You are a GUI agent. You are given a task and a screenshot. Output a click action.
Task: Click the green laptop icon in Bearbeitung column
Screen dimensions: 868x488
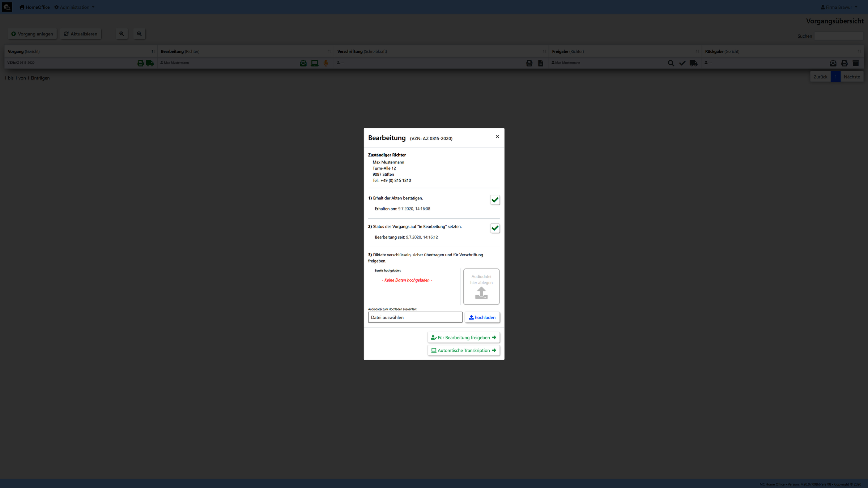[314, 63]
